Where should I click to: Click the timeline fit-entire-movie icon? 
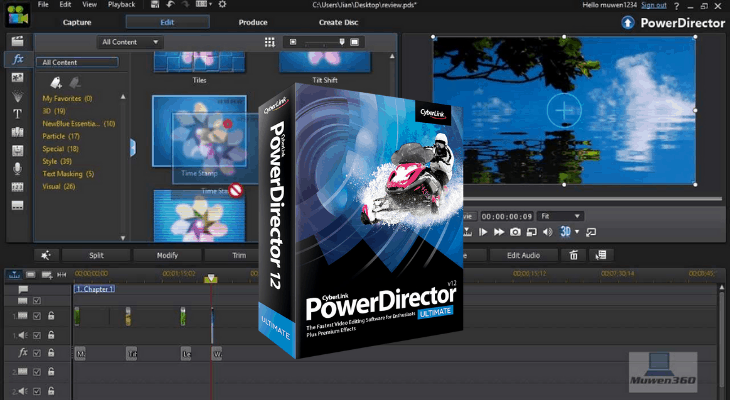(61, 275)
